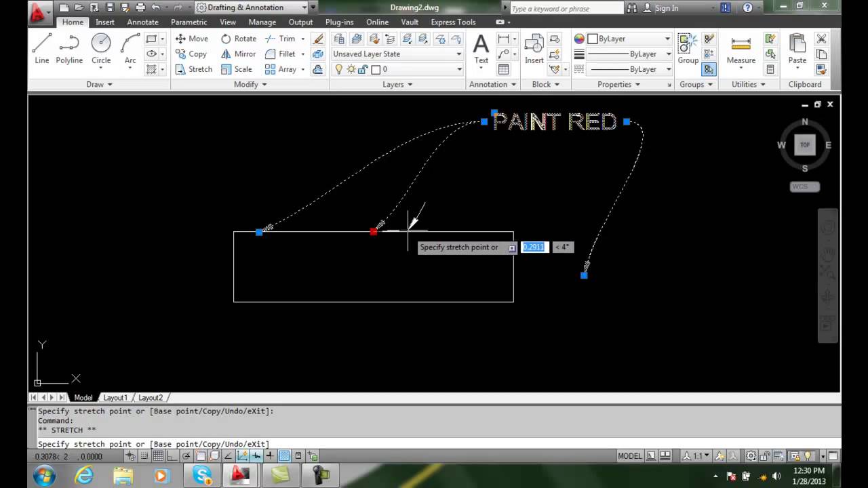Select the Line drawing tool
Image resolution: width=868 pixels, height=488 pixels.
[x=41, y=49]
